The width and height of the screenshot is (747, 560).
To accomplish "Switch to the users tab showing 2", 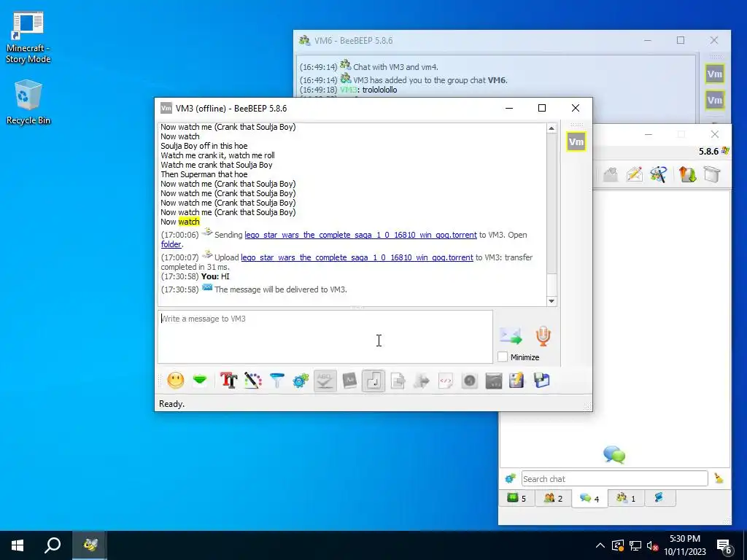I will (x=553, y=498).
